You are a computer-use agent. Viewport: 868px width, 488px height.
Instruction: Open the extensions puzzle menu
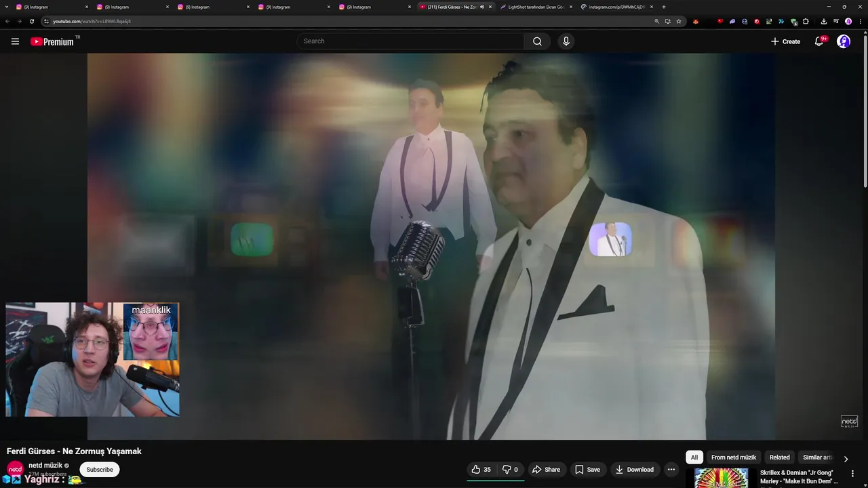(x=806, y=21)
